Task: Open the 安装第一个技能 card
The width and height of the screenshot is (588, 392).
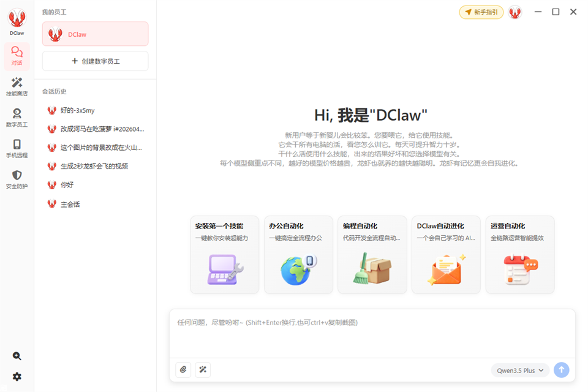Action: [x=225, y=255]
